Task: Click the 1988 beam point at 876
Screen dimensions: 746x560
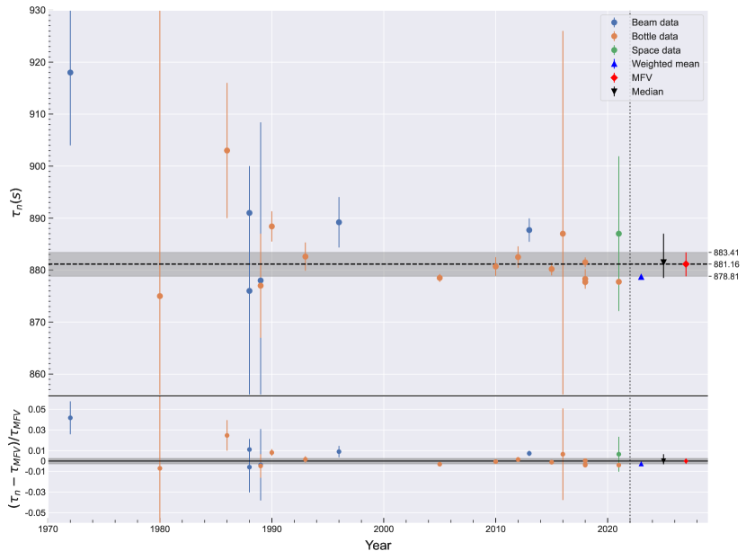Action: pos(249,290)
